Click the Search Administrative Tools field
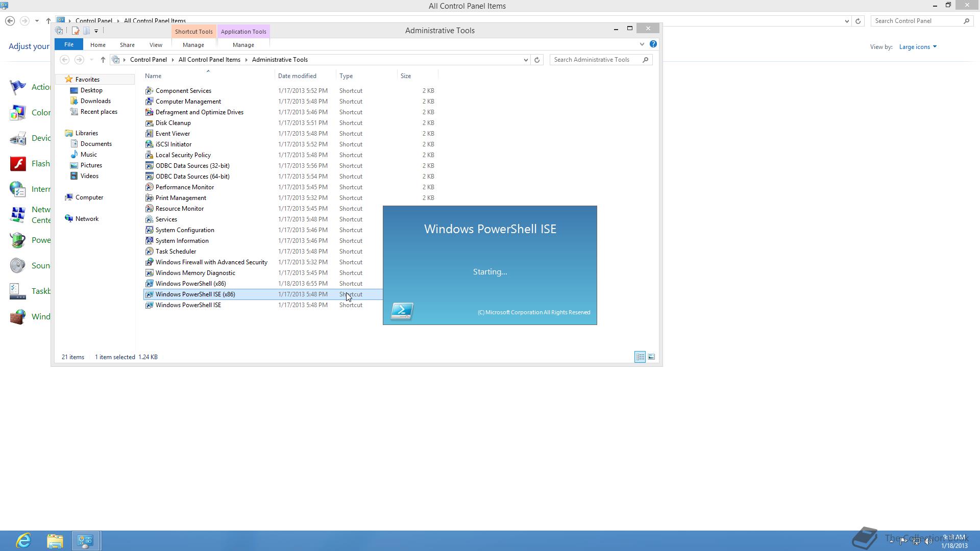The height and width of the screenshot is (551, 980). pyautogui.click(x=601, y=60)
